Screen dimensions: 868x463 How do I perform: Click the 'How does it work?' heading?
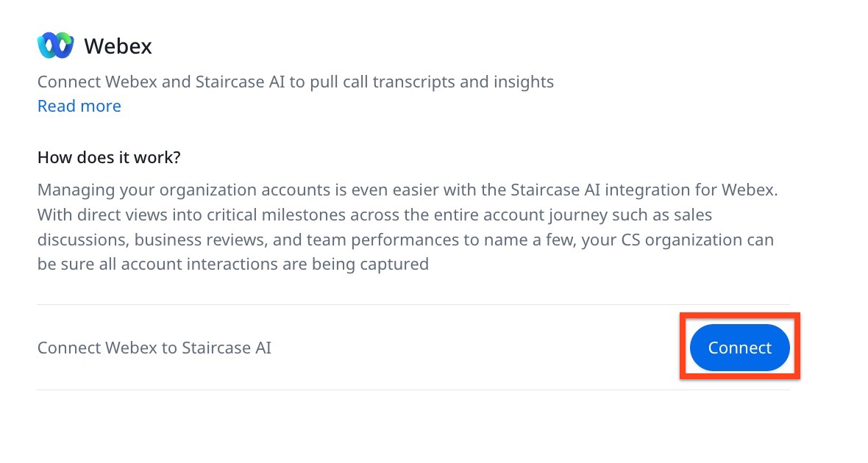coord(109,157)
